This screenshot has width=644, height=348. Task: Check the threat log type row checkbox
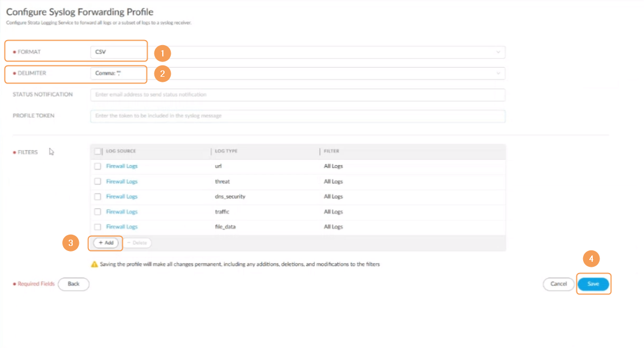click(97, 182)
